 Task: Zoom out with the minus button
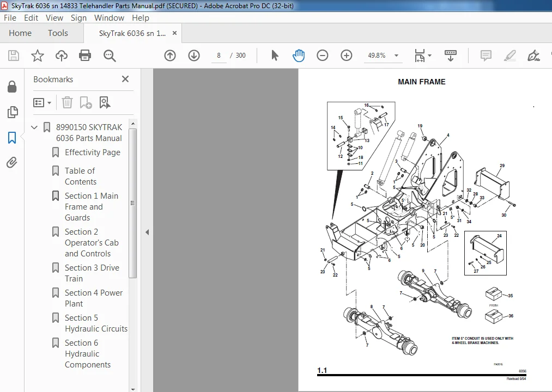pos(323,56)
